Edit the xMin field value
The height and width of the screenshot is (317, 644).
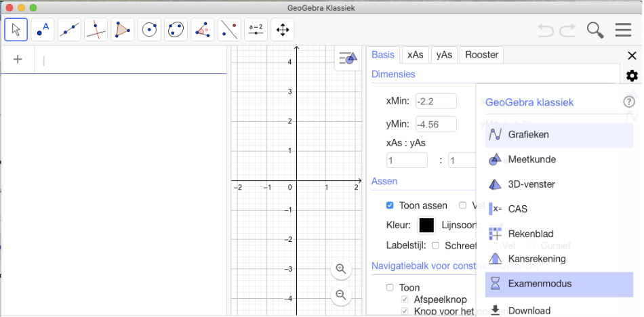[436, 101]
